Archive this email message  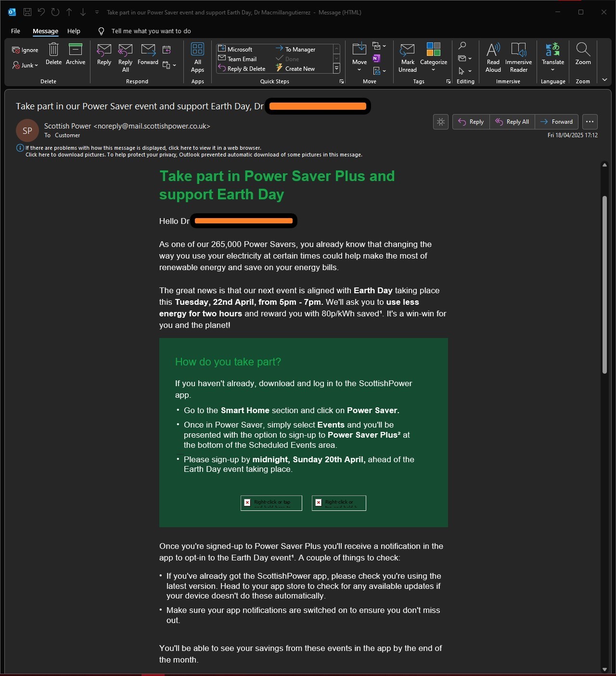[x=76, y=50]
